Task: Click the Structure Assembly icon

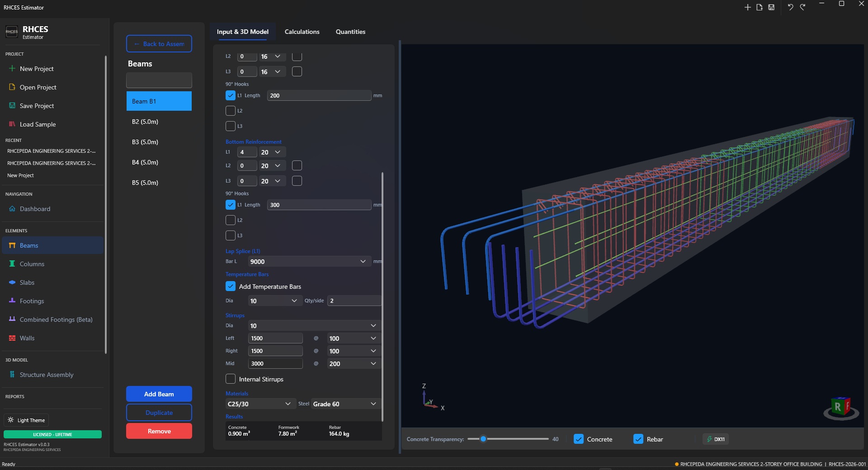Action: [x=12, y=374]
